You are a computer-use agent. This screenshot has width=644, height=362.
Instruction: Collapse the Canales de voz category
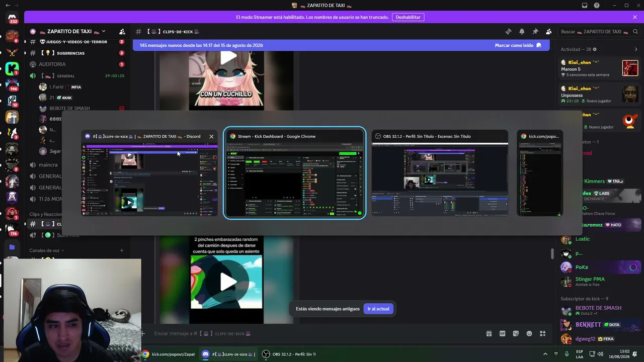tap(47, 250)
